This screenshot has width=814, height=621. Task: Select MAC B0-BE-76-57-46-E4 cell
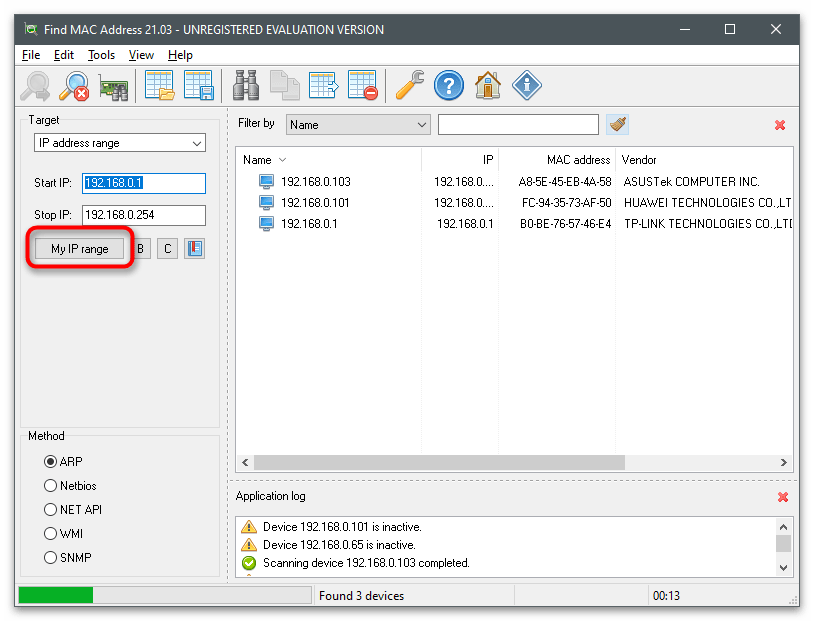pyautogui.click(x=566, y=224)
